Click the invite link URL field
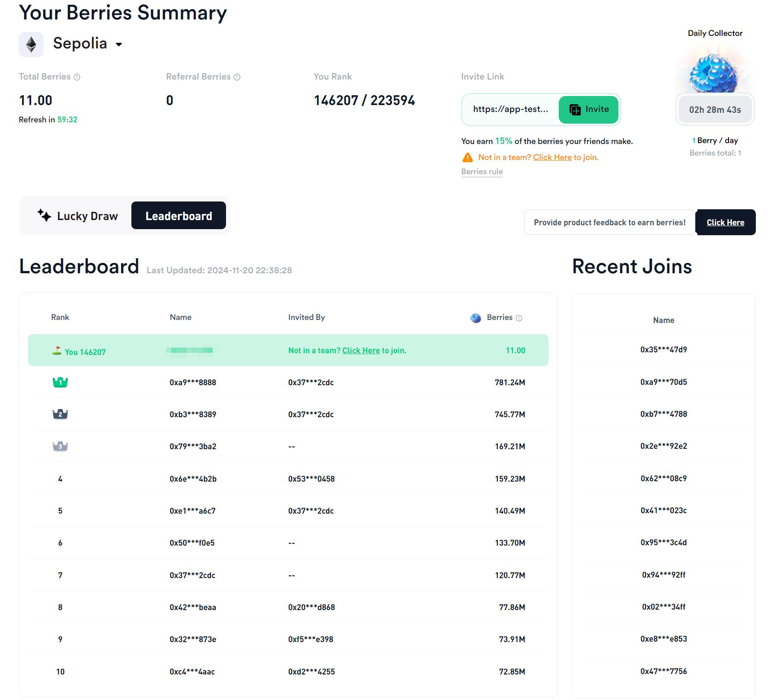Screen dimensions: 774x700 [x=510, y=109]
